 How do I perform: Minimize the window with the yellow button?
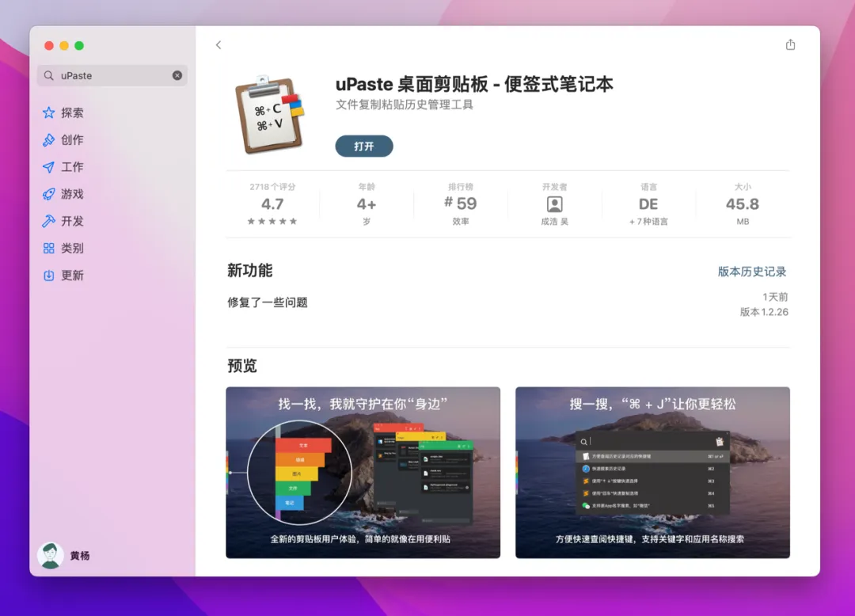tap(64, 46)
